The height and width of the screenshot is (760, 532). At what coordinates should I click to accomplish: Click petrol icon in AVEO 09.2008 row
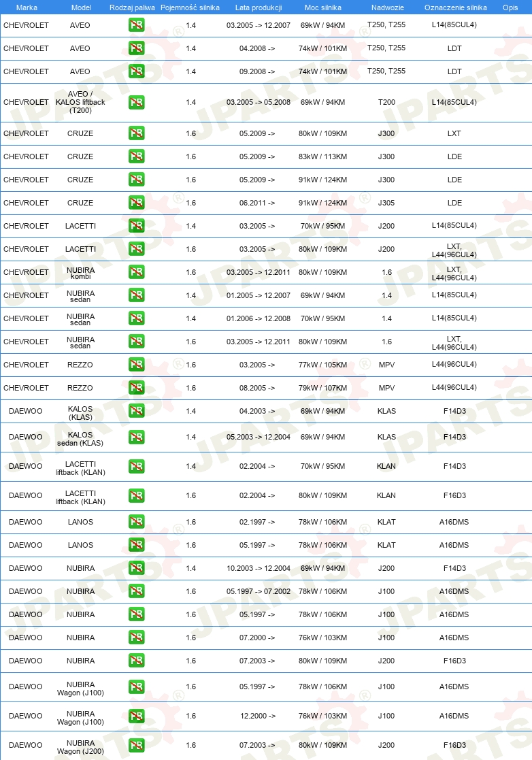click(x=137, y=71)
